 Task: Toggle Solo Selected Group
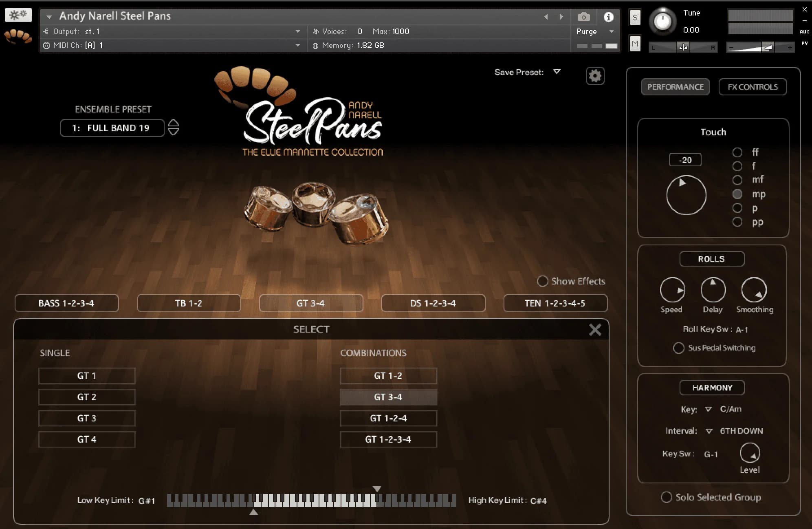point(666,497)
